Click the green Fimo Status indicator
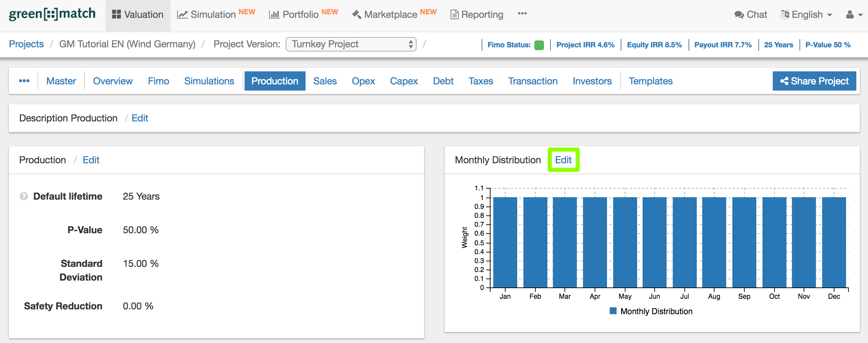 coord(539,45)
